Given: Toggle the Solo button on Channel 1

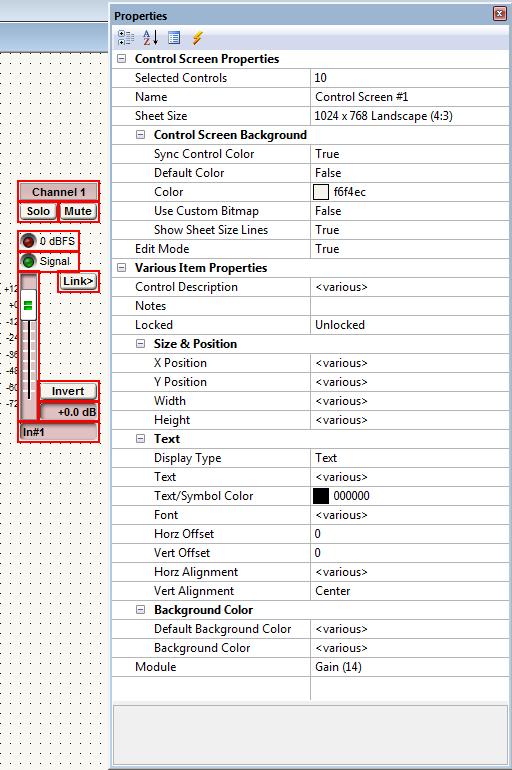Looking at the screenshot, I should 38,212.
